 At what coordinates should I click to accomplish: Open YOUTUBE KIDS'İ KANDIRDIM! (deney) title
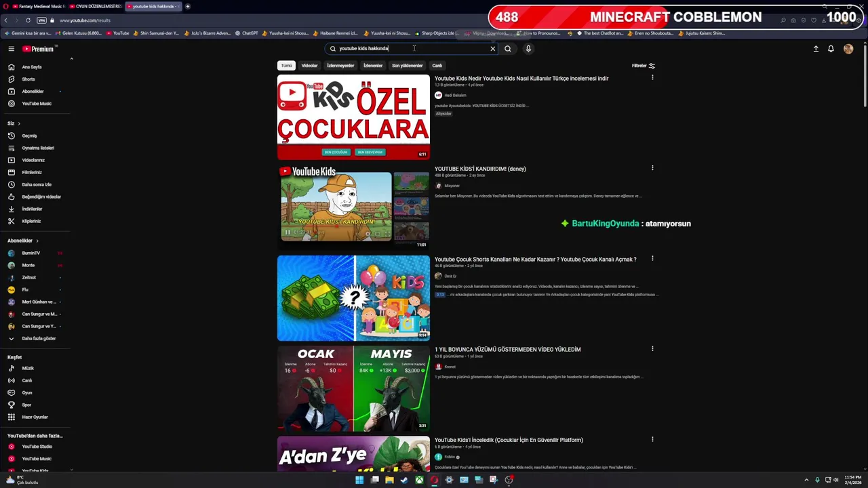pyautogui.click(x=480, y=169)
